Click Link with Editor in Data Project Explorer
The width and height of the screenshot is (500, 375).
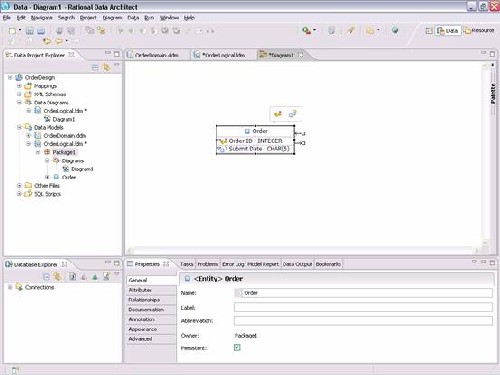coord(106,68)
